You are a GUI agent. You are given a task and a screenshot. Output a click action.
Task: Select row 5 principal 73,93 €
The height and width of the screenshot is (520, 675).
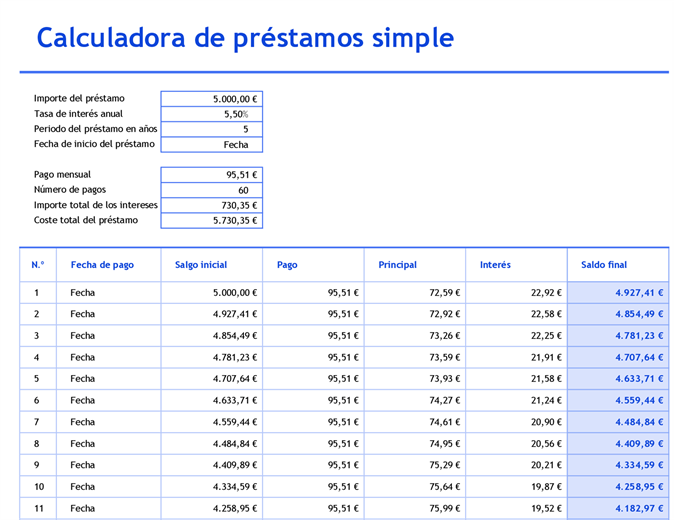(x=415, y=379)
